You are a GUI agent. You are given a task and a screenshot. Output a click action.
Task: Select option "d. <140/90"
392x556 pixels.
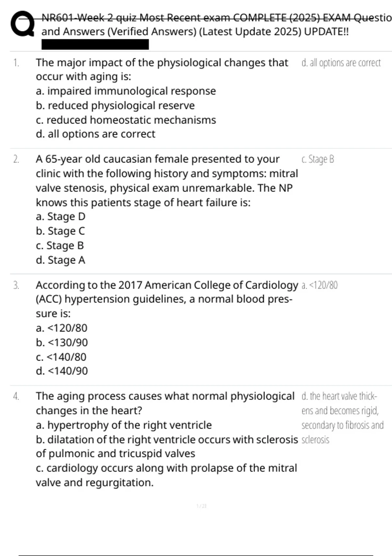click(x=62, y=371)
